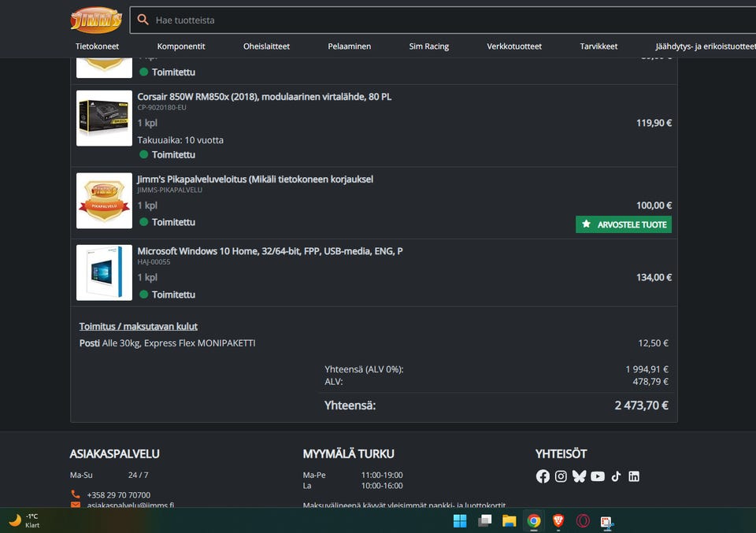Open Jimm's Facebook page icon
This screenshot has width=756, height=533.
coord(543,476)
